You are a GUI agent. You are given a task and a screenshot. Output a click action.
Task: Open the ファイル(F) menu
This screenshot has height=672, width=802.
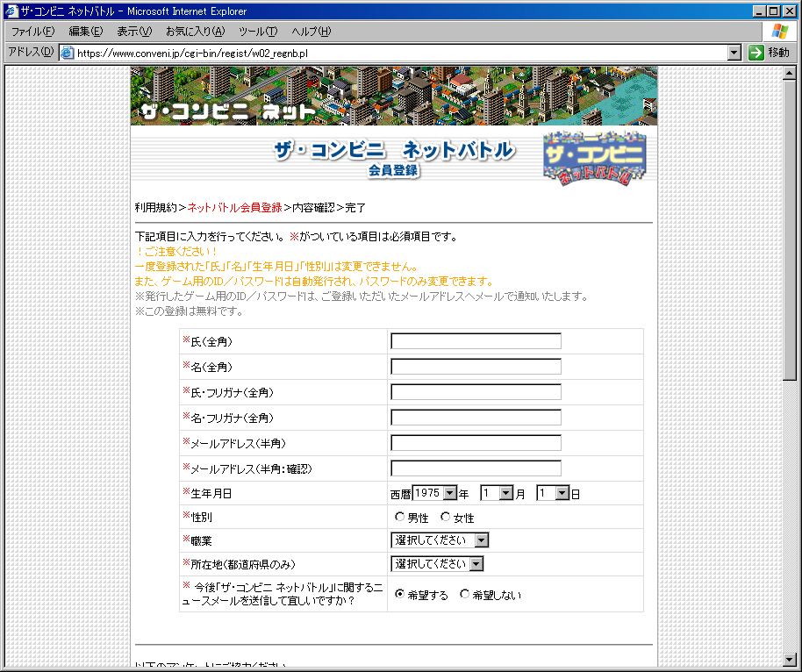tap(32, 32)
